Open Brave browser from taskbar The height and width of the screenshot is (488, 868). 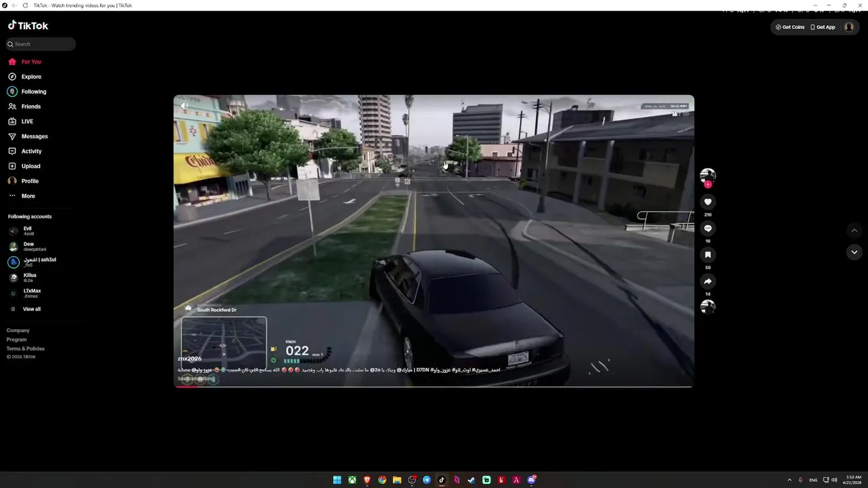click(367, 480)
